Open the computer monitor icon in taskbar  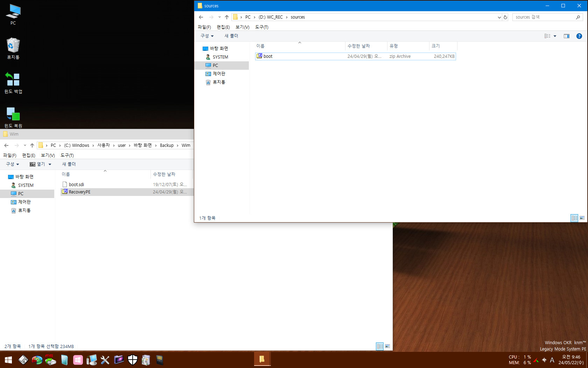click(91, 360)
